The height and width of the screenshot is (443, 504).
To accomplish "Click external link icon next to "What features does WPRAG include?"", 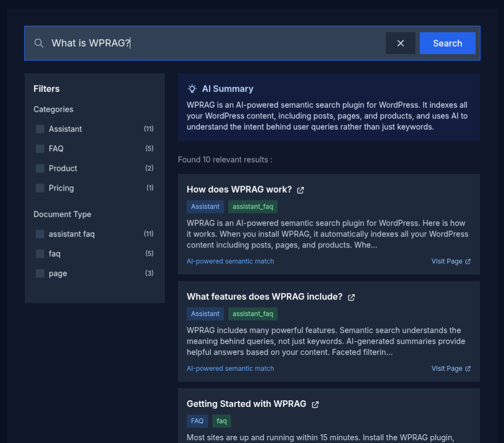I will click(x=351, y=297).
